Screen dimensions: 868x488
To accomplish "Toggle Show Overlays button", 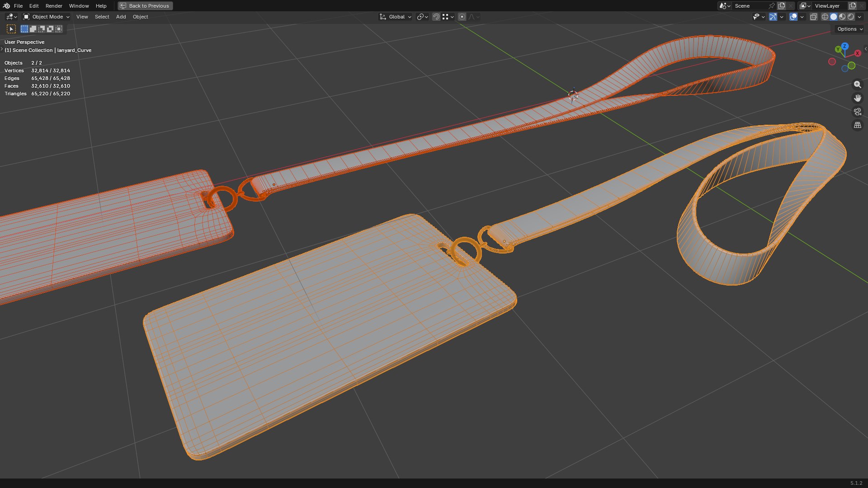I will (x=793, y=17).
